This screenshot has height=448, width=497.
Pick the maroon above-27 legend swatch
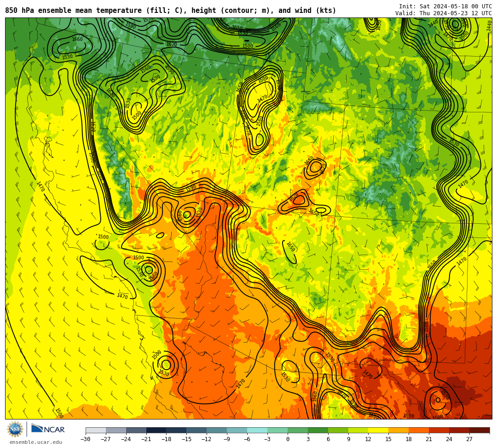[480, 430]
